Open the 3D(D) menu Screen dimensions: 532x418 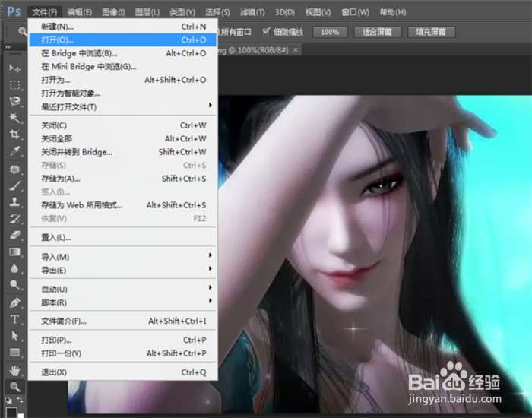click(285, 13)
